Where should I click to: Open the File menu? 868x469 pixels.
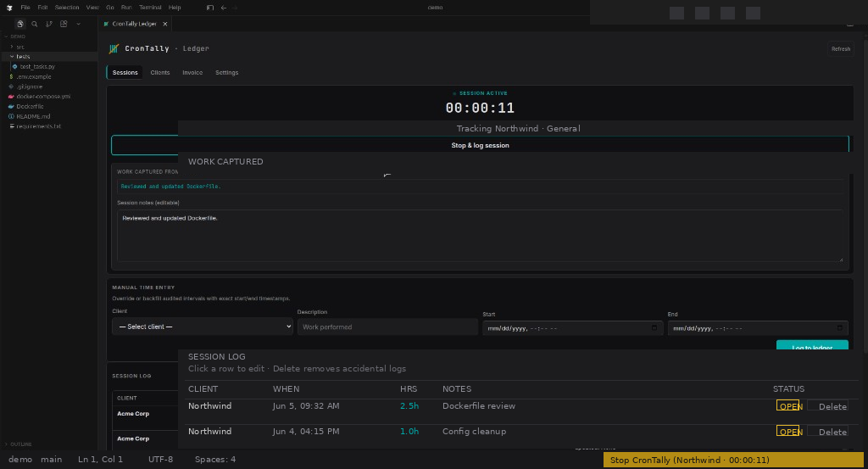tap(25, 8)
